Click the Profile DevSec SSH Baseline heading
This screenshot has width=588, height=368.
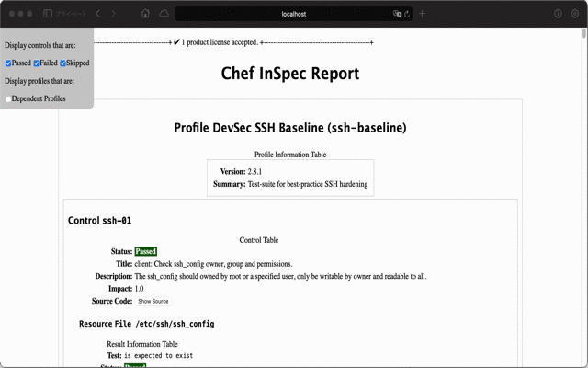pos(290,128)
